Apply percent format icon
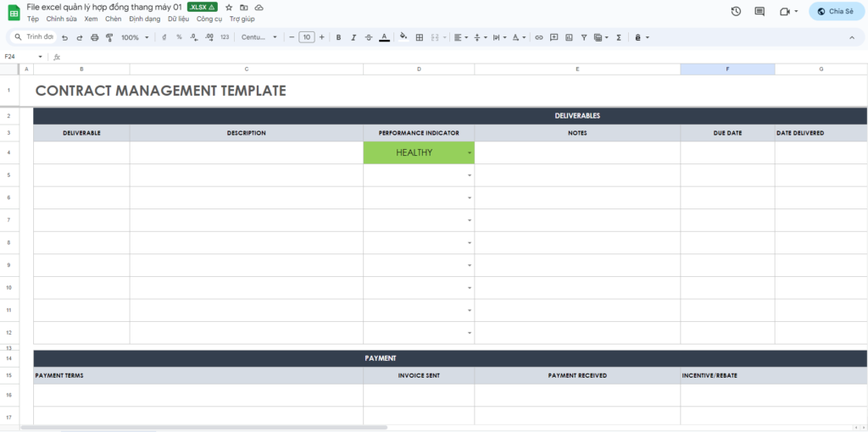The width and height of the screenshot is (868, 432). [179, 37]
